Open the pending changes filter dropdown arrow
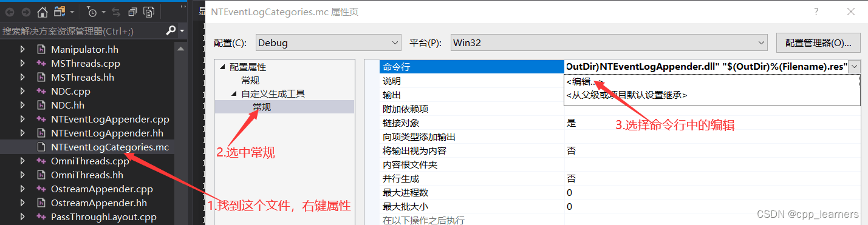The height and width of the screenshot is (225, 868). 103,12
